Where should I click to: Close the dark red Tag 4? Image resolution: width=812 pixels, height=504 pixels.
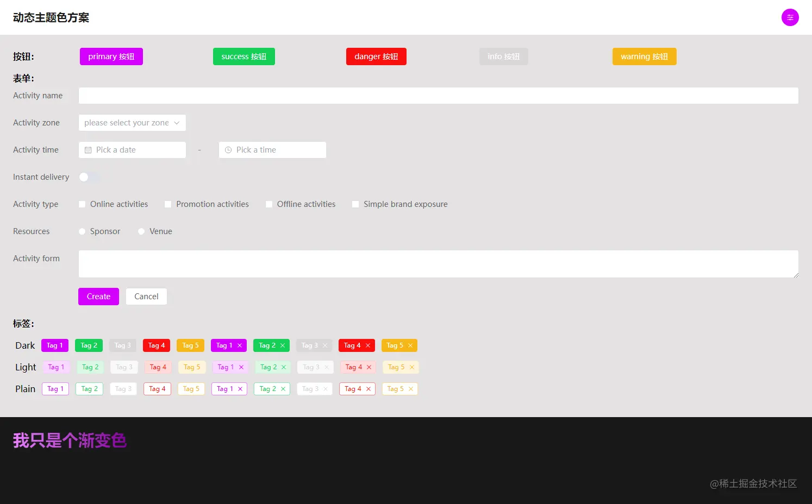368,345
